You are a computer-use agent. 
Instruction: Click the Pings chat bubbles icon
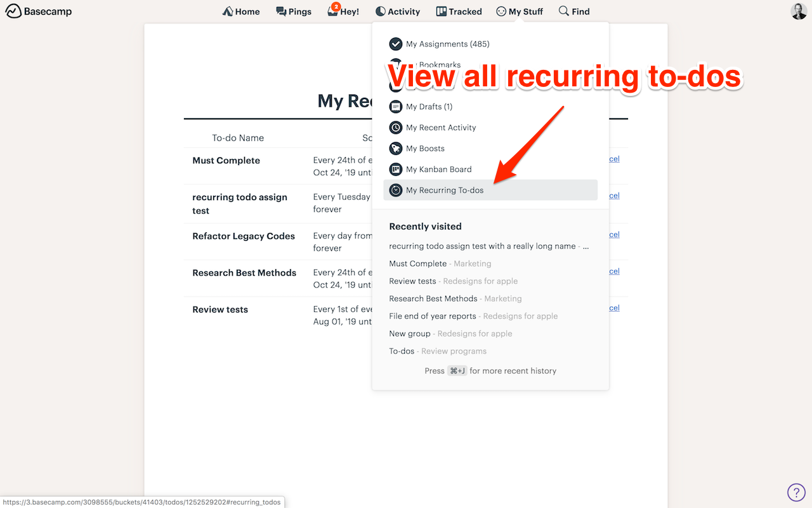click(281, 11)
